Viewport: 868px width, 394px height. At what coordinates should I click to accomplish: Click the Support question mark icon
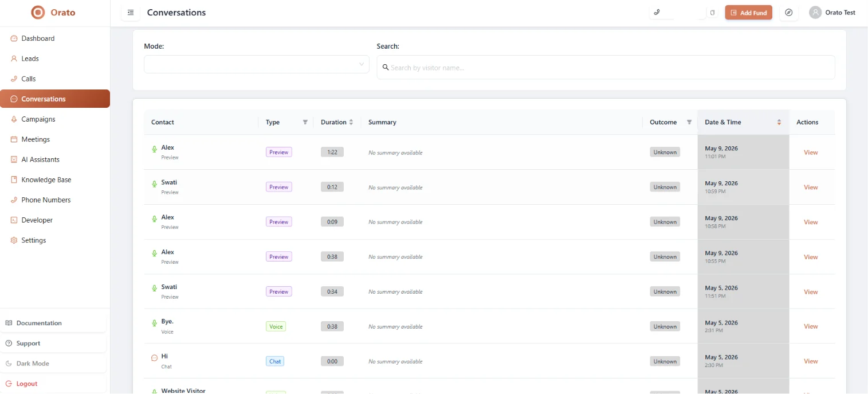[x=9, y=344]
